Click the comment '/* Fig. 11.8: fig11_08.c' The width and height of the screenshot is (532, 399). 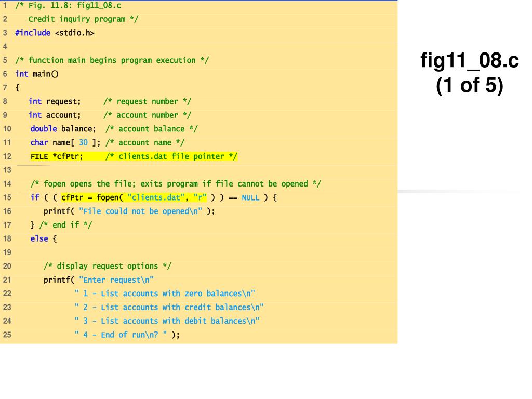(x=68, y=5)
